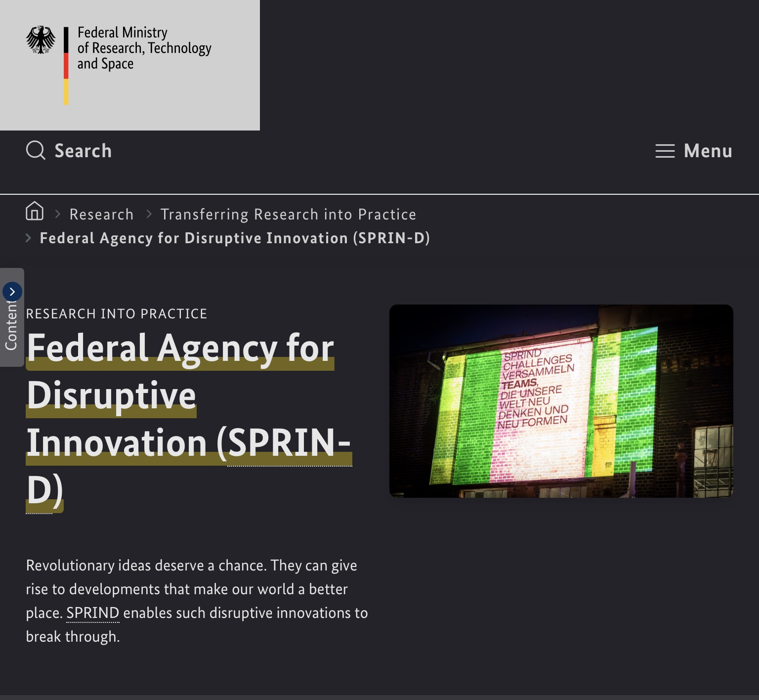Click the RESEARCH INTO PRACTICE kicker label
Screen dimensions: 759x700
117,314
